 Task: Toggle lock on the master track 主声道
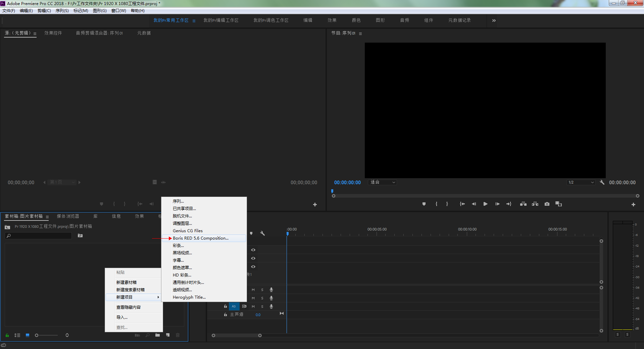(x=226, y=315)
